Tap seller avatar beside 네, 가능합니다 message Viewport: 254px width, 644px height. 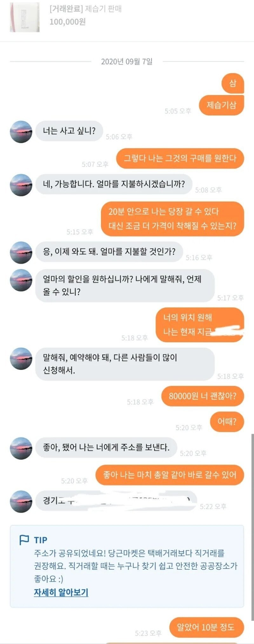(x=21, y=185)
